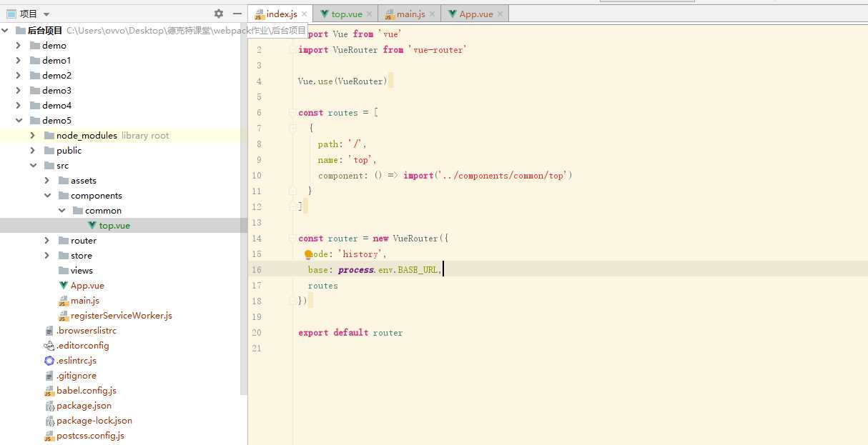Image resolution: width=868 pixels, height=445 pixels.
Task: Open App.vue in the project tree
Action: pos(87,286)
